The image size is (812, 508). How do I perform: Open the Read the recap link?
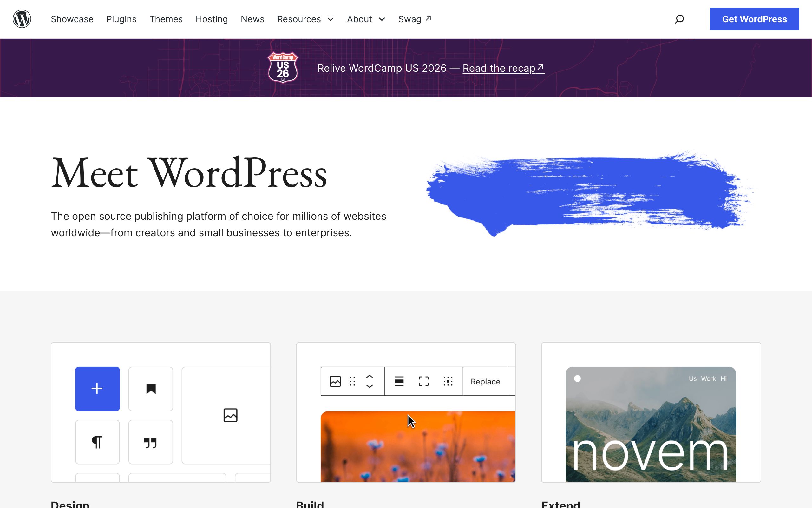pyautogui.click(x=504, y=68)
